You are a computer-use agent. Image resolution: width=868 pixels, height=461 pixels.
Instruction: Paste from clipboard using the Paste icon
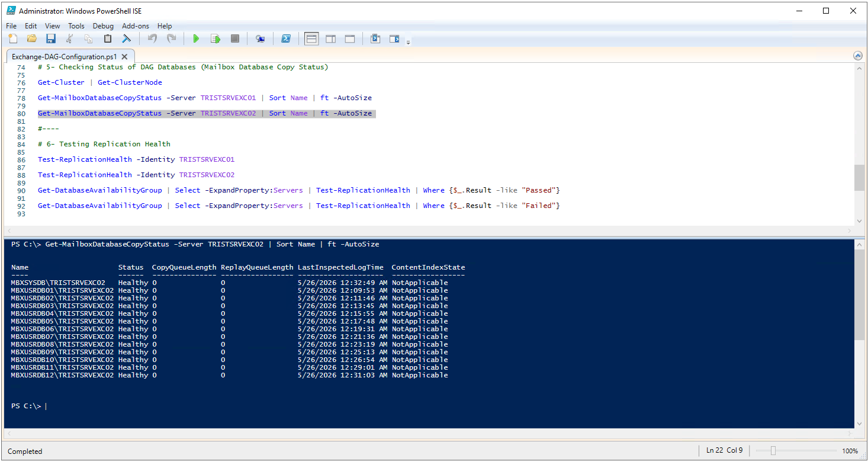pos(108,39)
